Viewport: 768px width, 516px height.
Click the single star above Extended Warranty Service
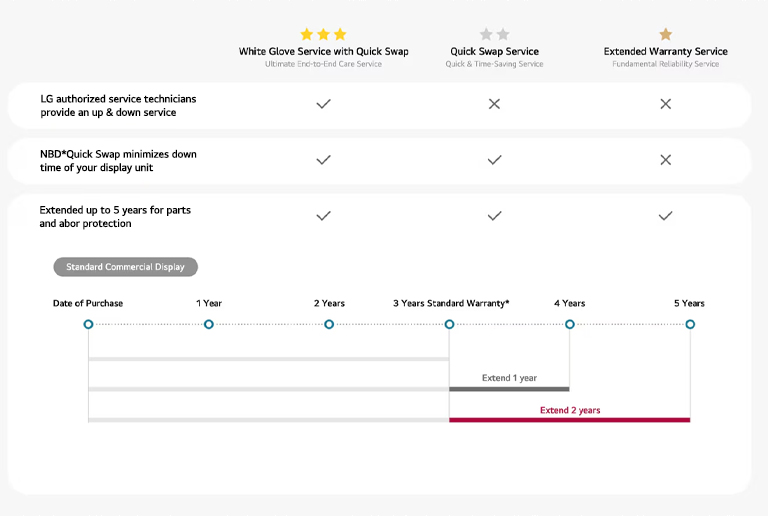pyautogui.click(x=665, y=34)
